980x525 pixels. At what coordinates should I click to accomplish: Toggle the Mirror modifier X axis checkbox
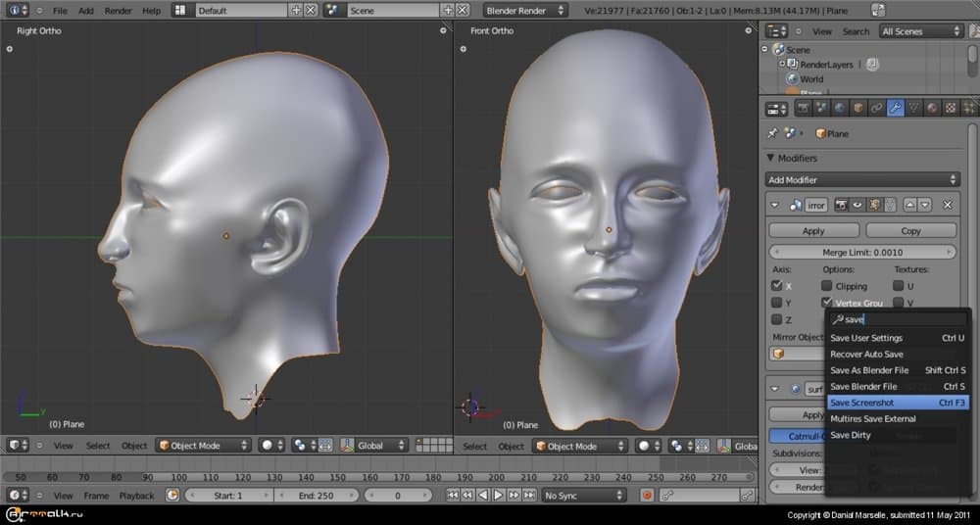pos(777,286)
